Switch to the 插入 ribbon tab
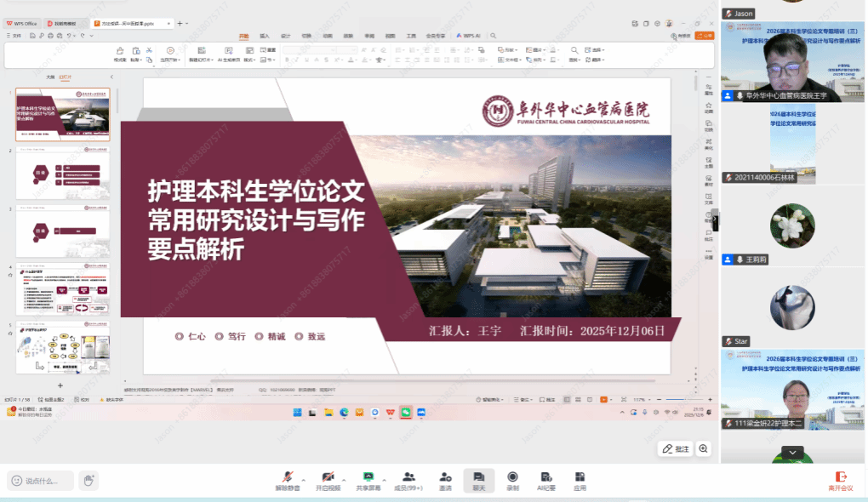 [264, 36]
